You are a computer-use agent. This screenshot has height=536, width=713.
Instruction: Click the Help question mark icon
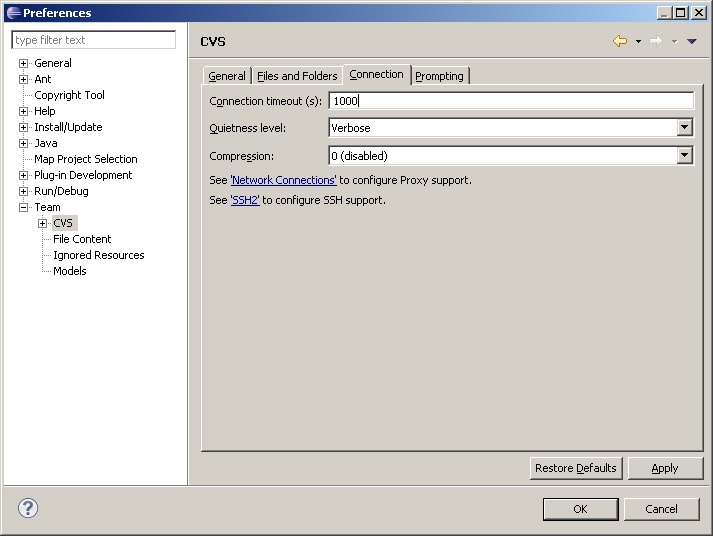click(x=28, y=508)
